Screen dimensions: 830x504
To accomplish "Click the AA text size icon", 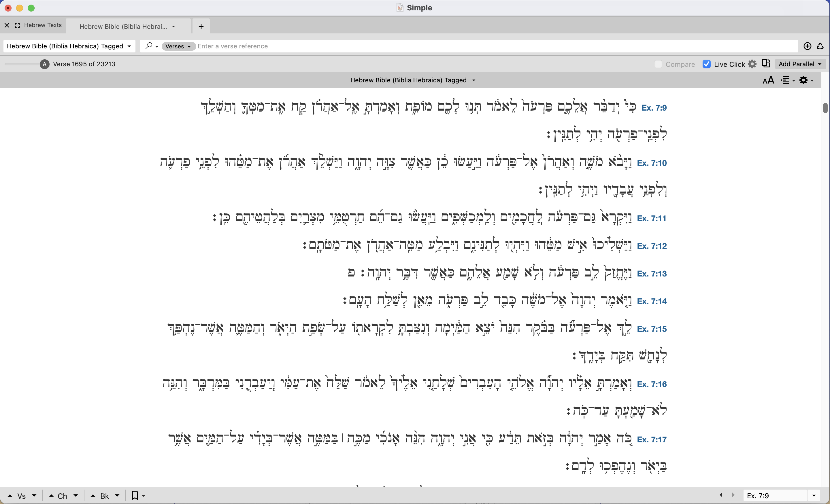I will [x=768, y=80].
